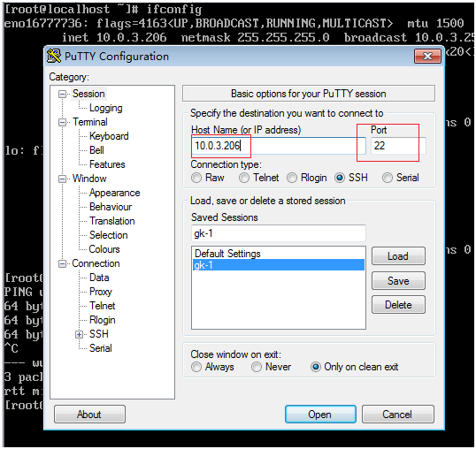Open the Telnet category in the tree
Image resolution: width=476 pixels, height=449 pixels.
(102, 306)
